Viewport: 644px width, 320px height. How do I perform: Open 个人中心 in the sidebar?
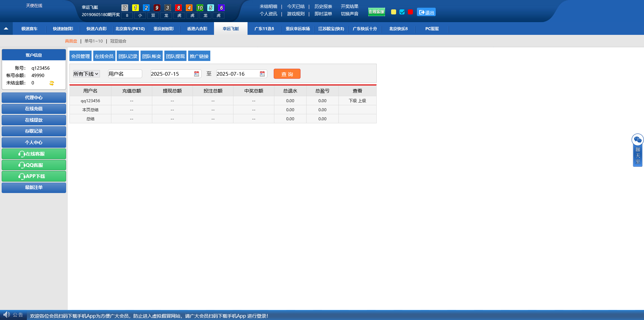34,142
